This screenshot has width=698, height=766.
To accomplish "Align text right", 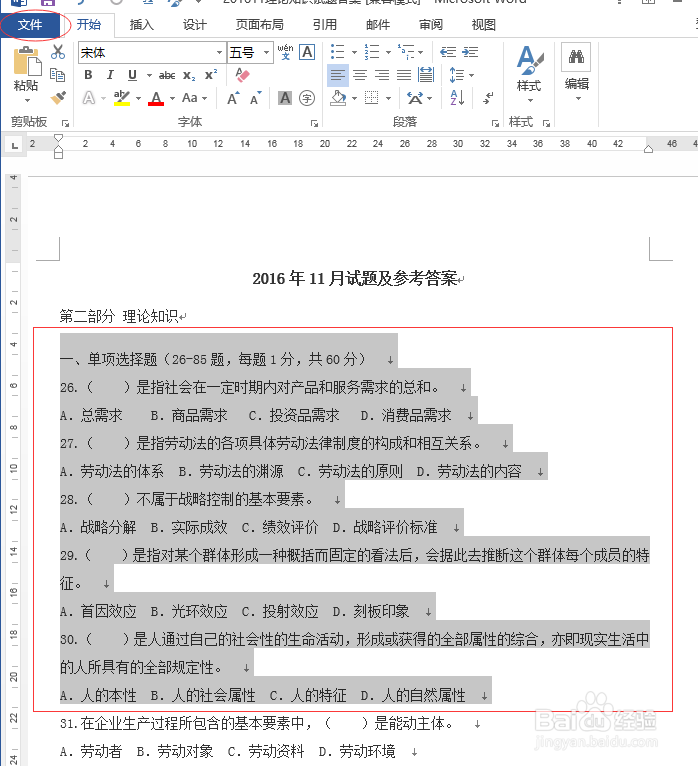I will (x=382, y=75).
